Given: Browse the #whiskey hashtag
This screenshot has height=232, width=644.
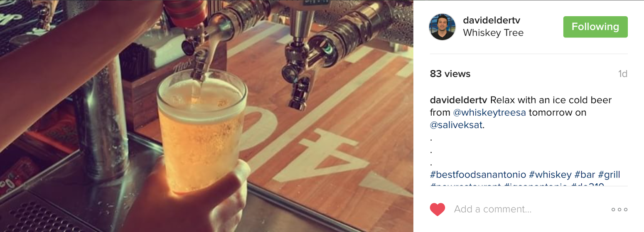Looking at the screenshot, I should tap(550, 175).
